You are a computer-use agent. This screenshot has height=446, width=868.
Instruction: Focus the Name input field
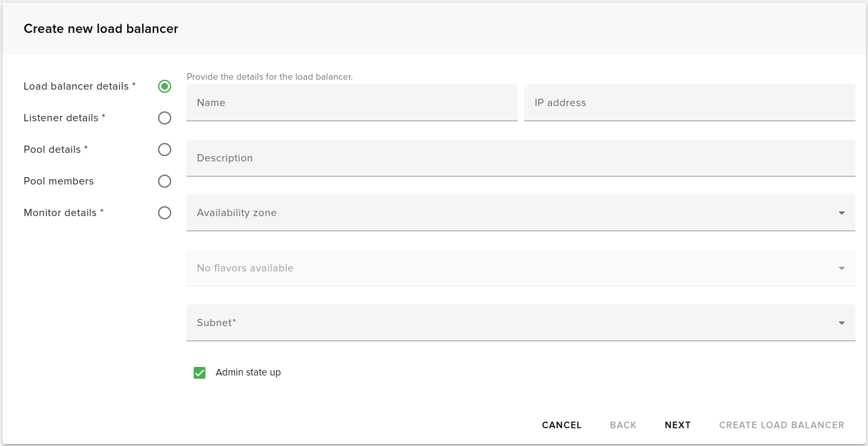[x=352, y=103]
